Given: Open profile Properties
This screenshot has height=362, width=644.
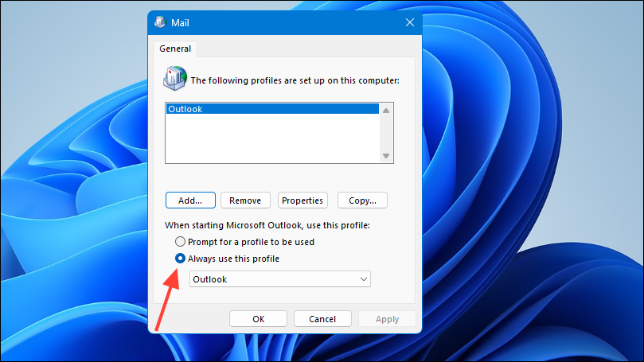Looking at the screenshot, I should click(x=302, y=200).
